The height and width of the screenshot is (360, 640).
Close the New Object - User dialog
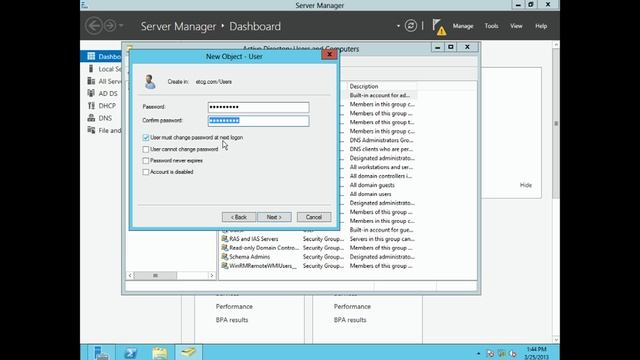coord(329,54)
